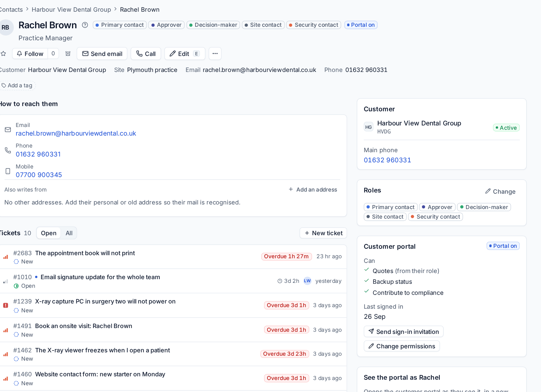Screen dimensions: 541x392
Task: Star this contact as a favourite
Action: pos(3,54)
